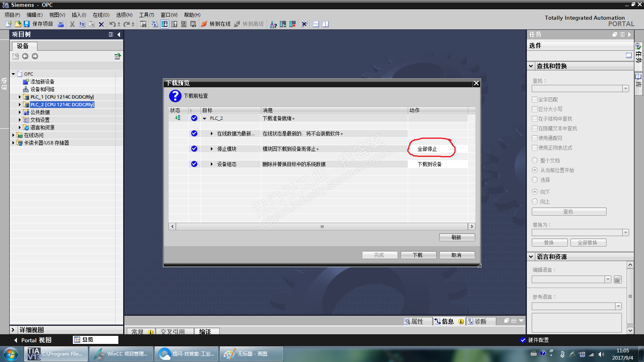This screenshot has height=362, width=644.
Task: Collapse the 语言和资源 section
Action: [531, 257]
